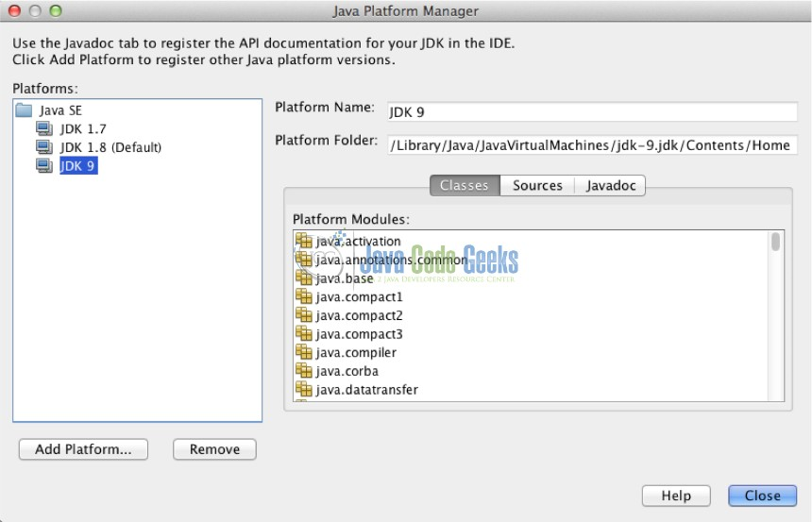
Task: Select java.compact2 module text
Action: coord(359,316)
